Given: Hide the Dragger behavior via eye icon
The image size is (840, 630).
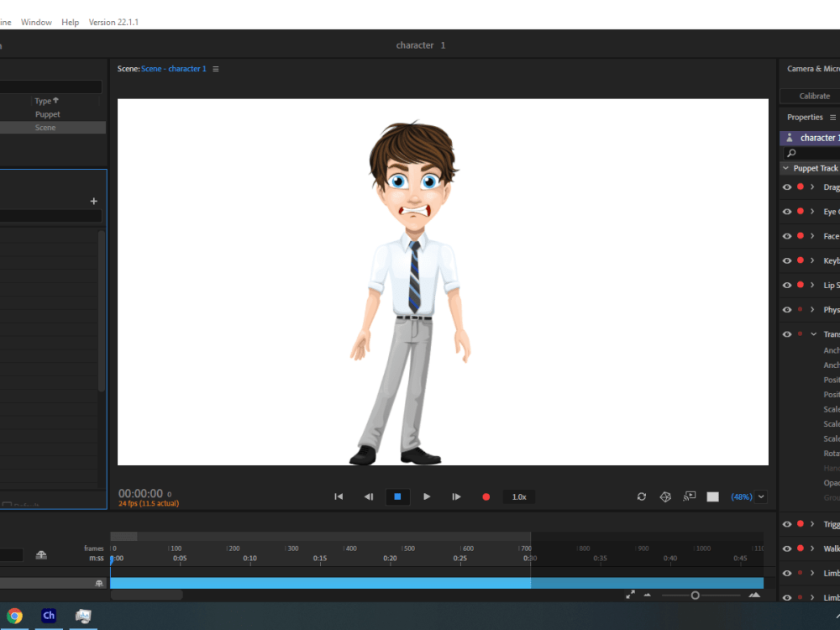Looking at the screenshot, I should 787,187.
